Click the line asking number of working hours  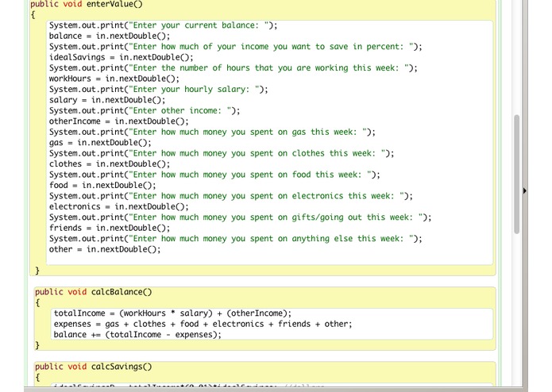234,68
